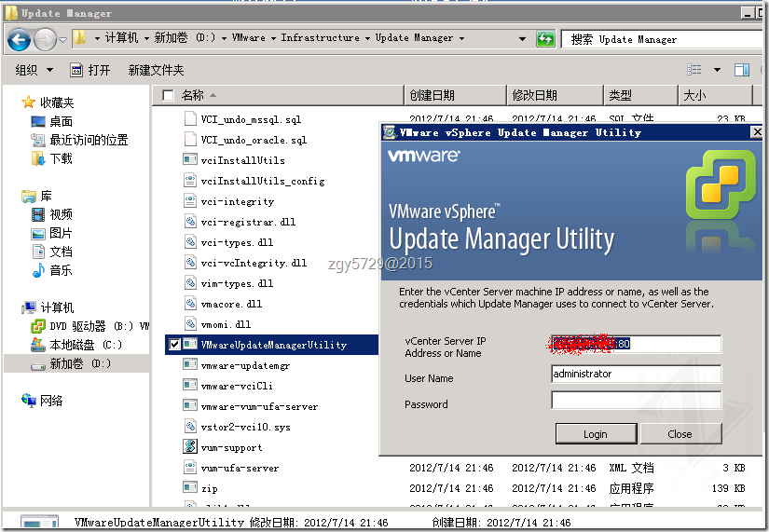
Task: Click the vmomi.dll file icon
Action: (190, 324)
